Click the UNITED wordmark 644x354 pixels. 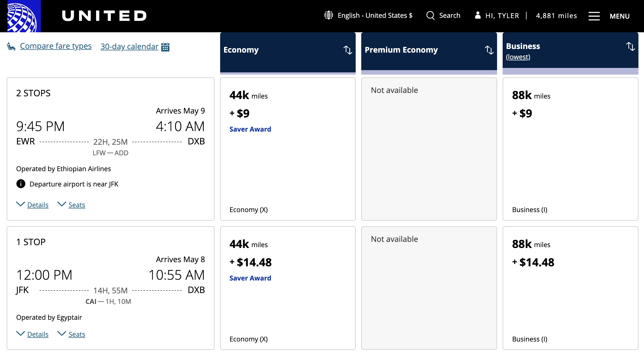coord(104,16)
